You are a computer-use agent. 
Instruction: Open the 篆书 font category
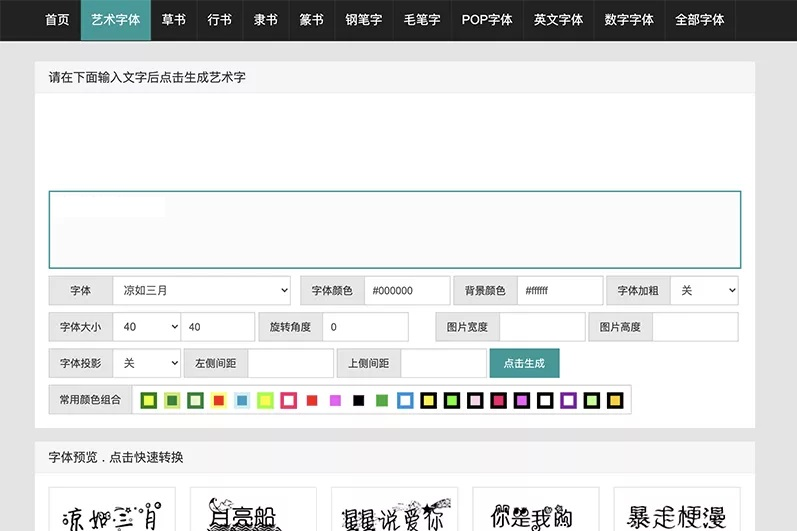(312, 20)
